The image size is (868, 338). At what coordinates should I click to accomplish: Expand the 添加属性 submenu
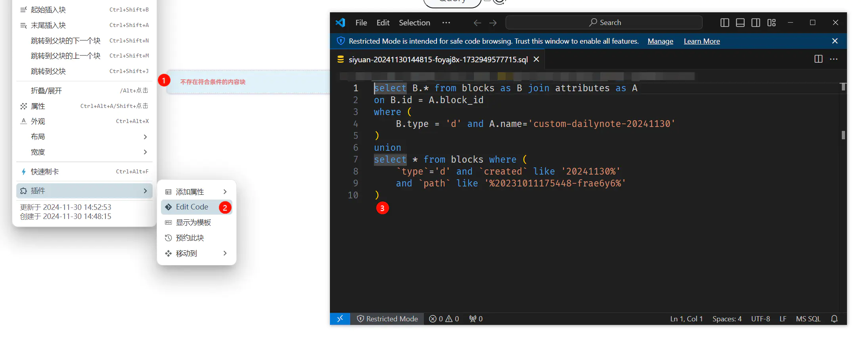(x=196, y=192)
